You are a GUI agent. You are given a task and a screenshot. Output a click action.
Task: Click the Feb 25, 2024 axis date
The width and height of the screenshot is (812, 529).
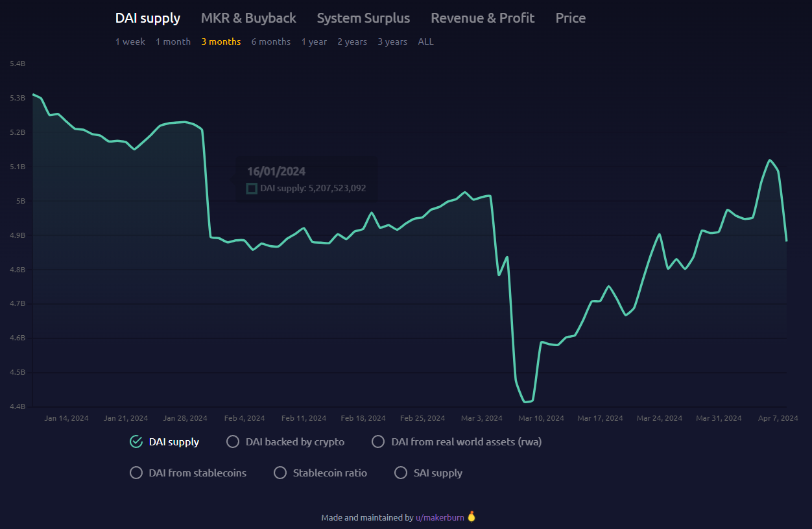423,418
